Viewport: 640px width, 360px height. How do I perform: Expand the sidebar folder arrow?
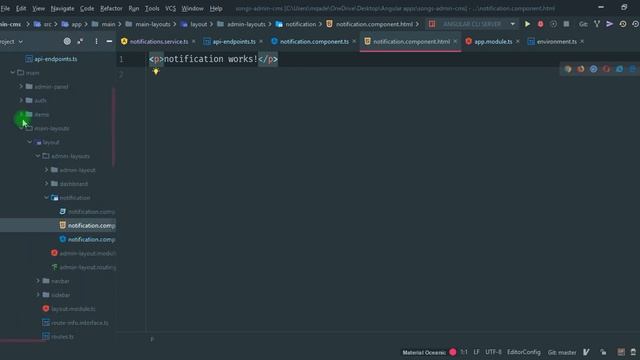pyautogui.click(x=38, y=295)
